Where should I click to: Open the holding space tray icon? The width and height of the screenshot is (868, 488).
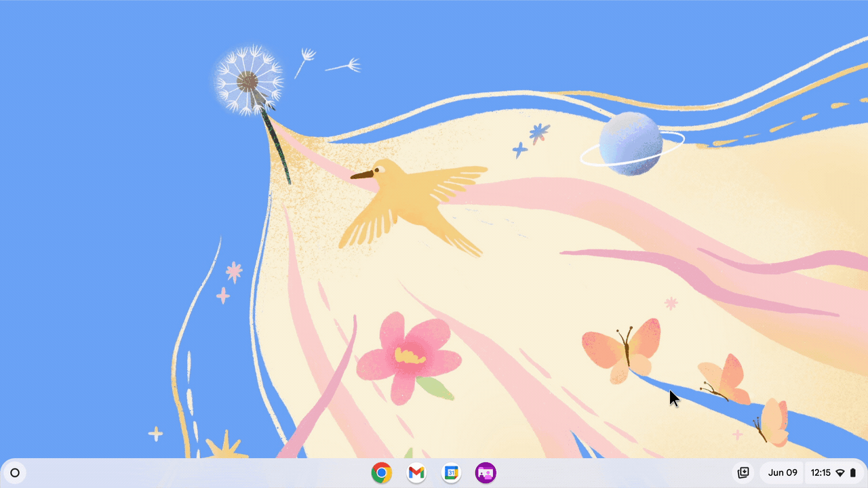(743, 473)
